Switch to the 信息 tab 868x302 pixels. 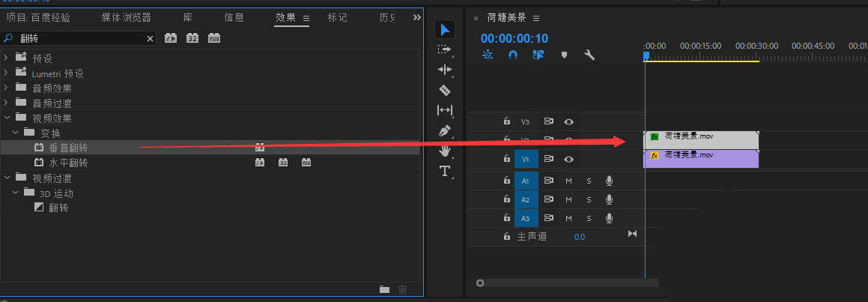[x=234, y=17]
